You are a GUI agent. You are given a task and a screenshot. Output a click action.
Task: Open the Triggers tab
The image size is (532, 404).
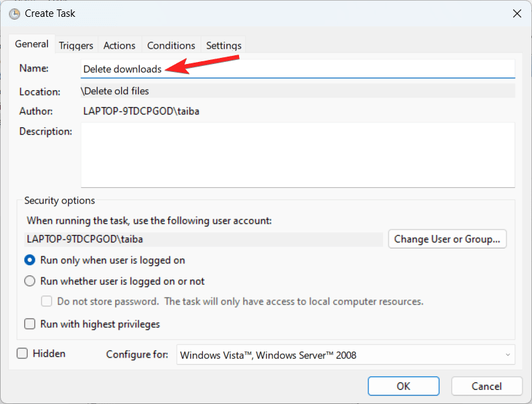tap(76, 46)
